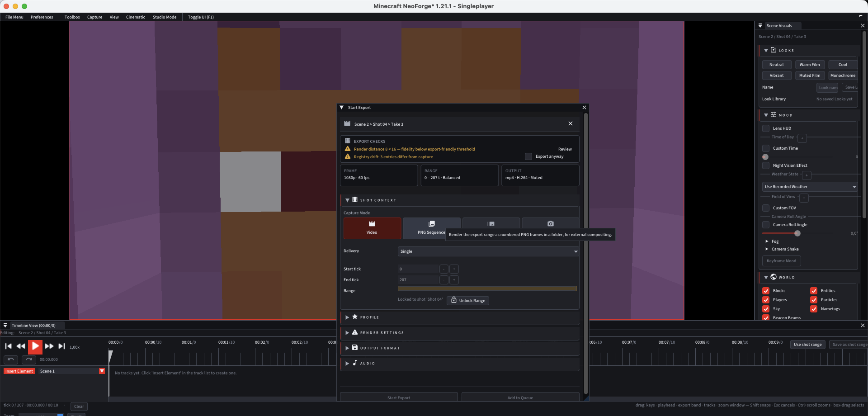
Task: Collapse the Shot Context section
Action: pyautogui.click(x=347, y=200)
